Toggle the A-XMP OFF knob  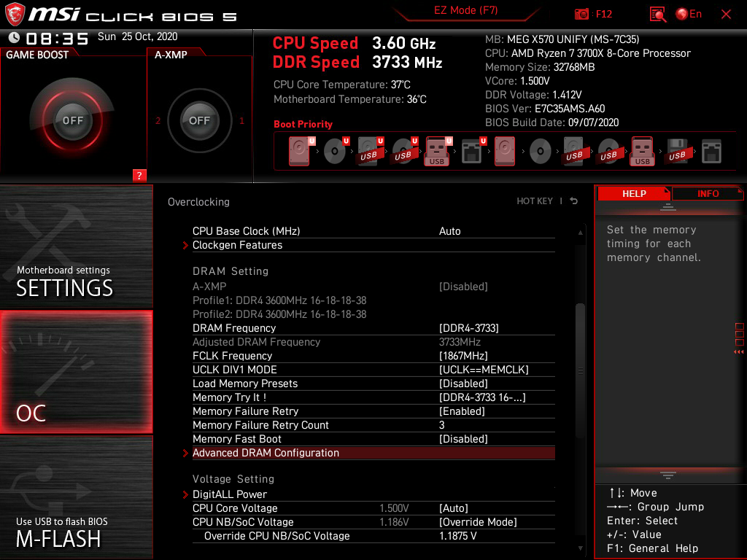pos(199,120)
